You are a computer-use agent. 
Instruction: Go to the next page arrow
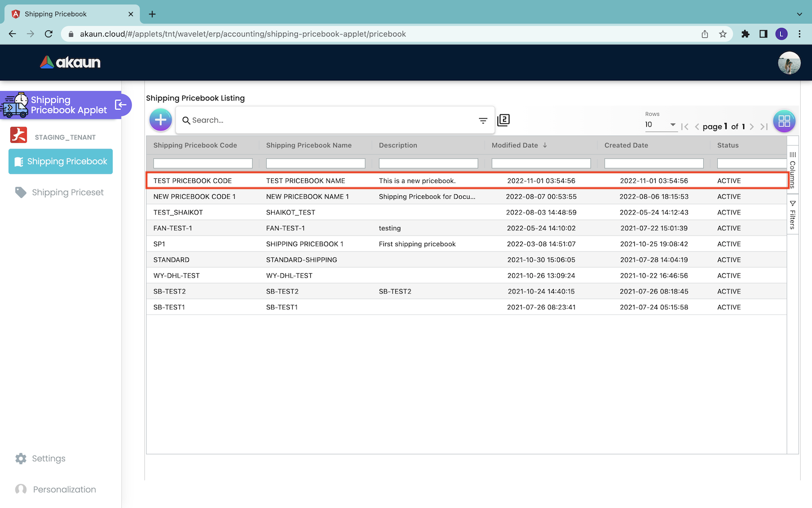[752, 126]
